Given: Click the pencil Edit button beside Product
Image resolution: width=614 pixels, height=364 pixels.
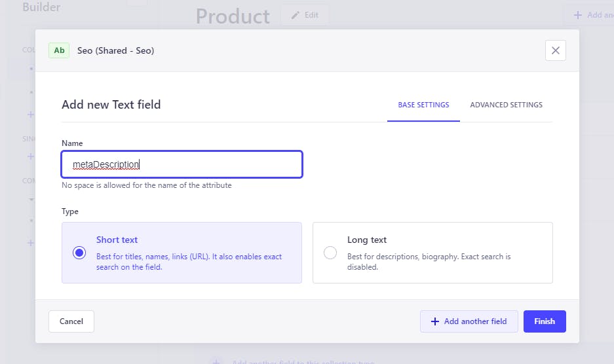Looking at the screenshot, I should point(305,15).
